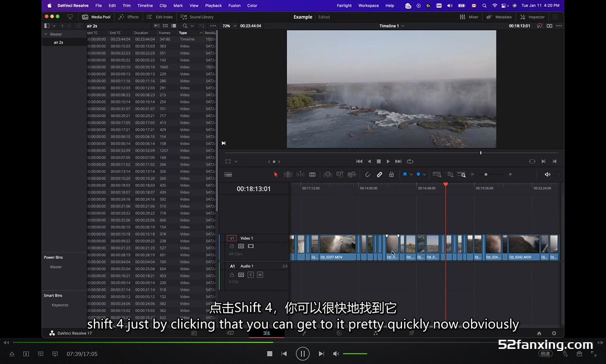Open the Media Pool search icon
Screen dimensions: 606x364
[x=185, y=26]
